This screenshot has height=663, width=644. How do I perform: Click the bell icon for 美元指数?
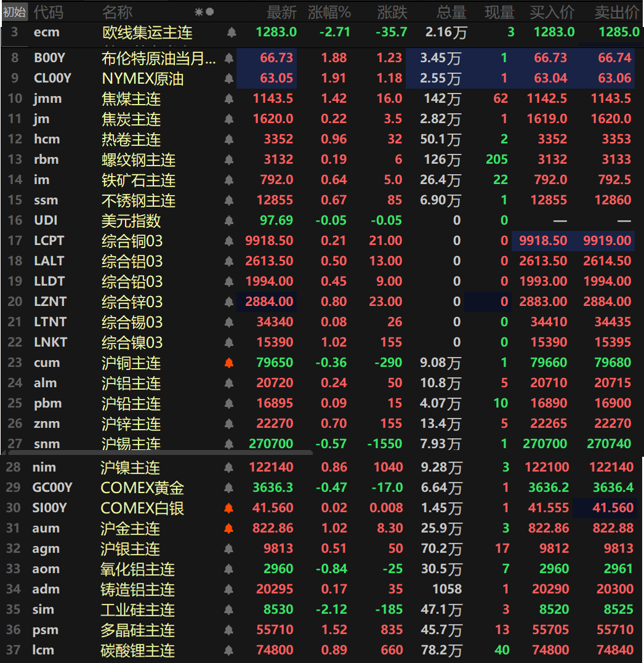click(229, 221)
